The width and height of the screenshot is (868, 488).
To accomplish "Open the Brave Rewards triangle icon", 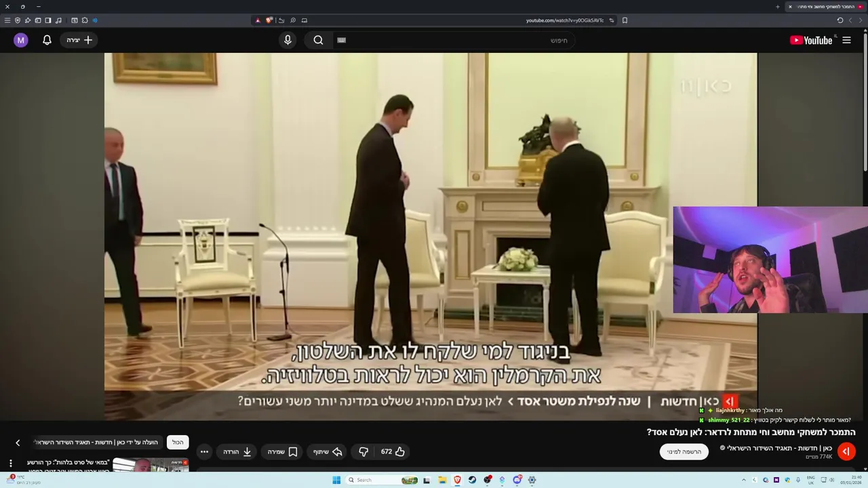I will click(258, 20).
